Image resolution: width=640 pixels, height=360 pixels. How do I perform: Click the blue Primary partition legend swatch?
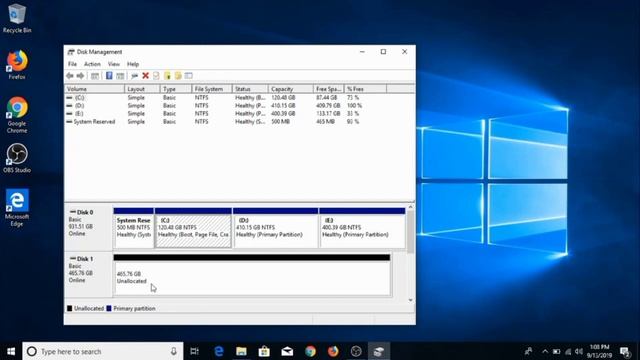pos(109,309)
